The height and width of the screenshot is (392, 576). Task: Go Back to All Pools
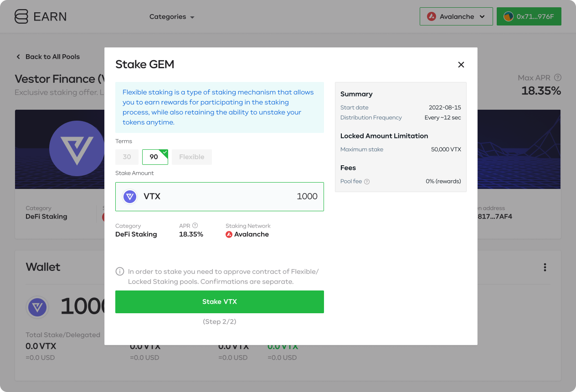click(48, 57)
